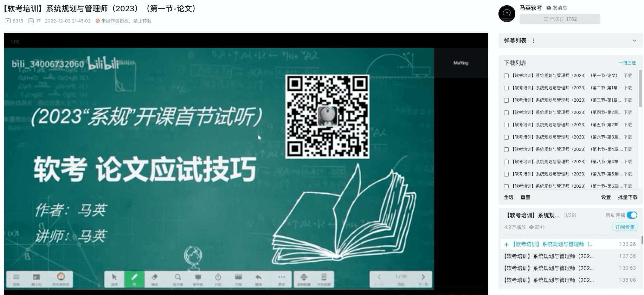644x295 pixels.
Task: Click the envelope icon of 发消息
Action: point(549,8)
